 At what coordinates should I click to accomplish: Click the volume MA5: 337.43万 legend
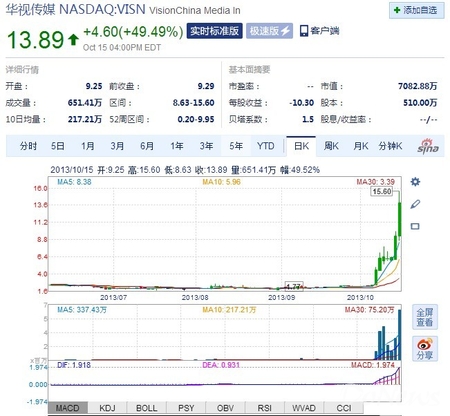click(x=82, y=310)
